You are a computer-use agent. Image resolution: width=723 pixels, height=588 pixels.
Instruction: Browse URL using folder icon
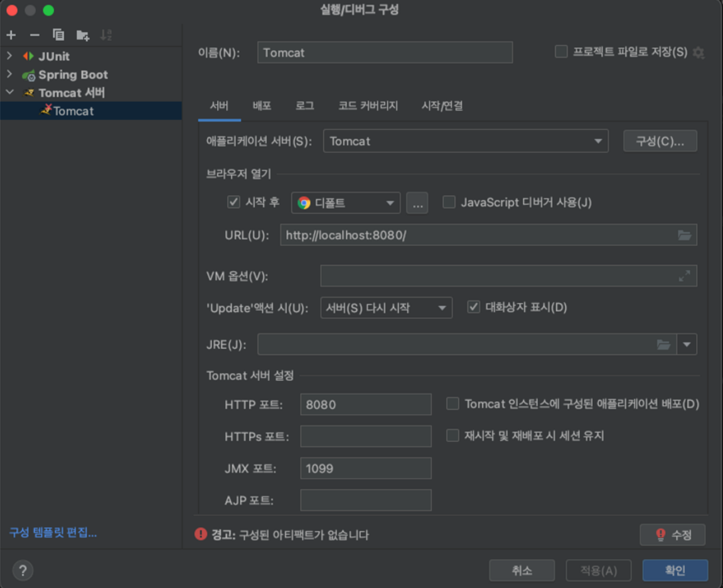[684, 235]
